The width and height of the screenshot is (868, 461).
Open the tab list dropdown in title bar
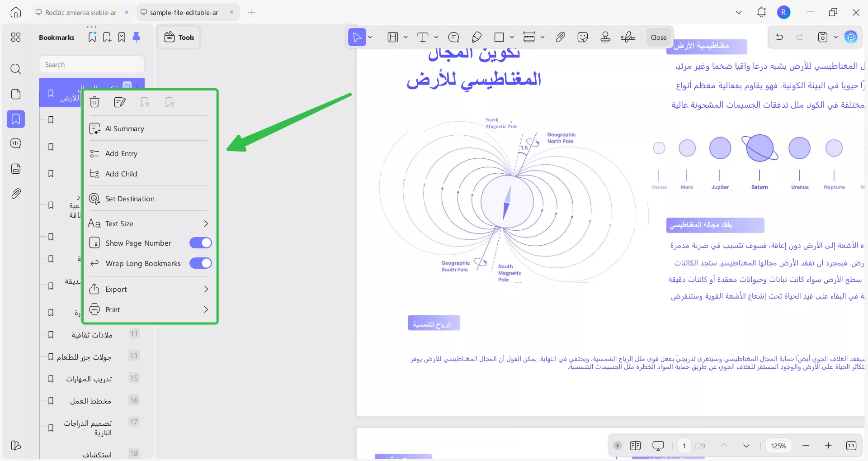[x=739, y=12]
